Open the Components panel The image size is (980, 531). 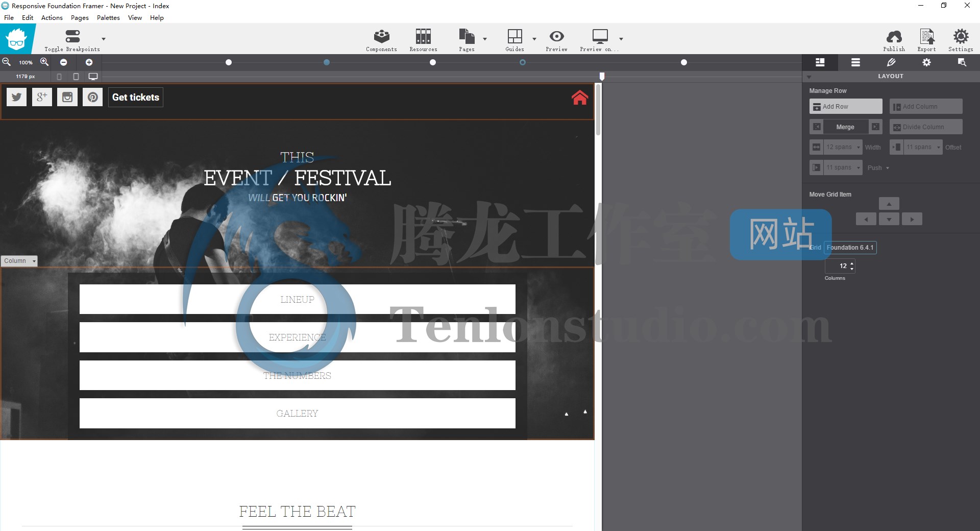[381, 40]
